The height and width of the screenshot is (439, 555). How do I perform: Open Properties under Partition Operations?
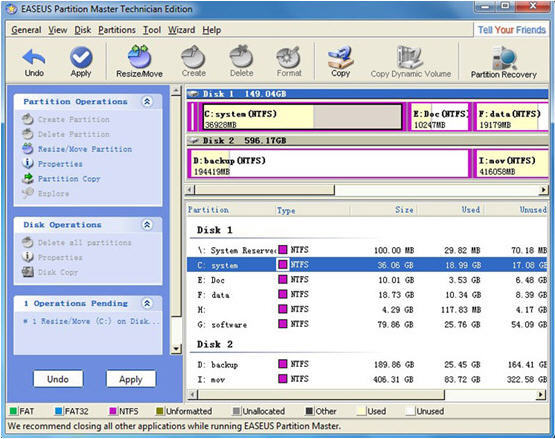52,164
